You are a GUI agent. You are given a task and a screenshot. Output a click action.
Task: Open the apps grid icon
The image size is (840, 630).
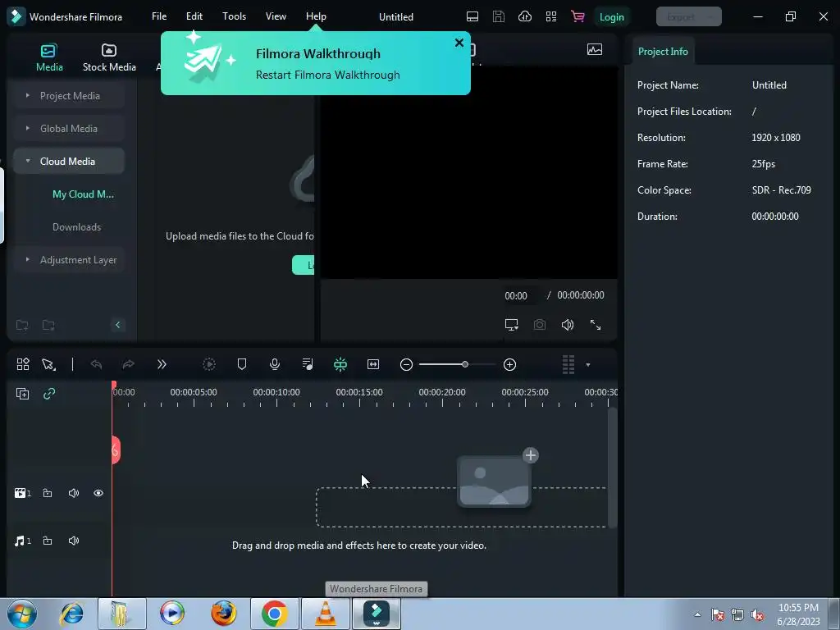(x=550, y=16)
